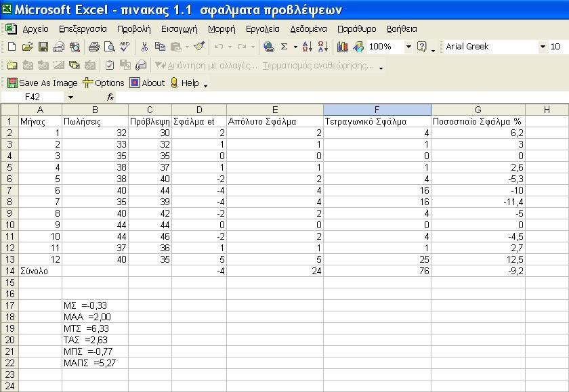
Task: Open the Παράθυρο menu
Action: (357, 28)
